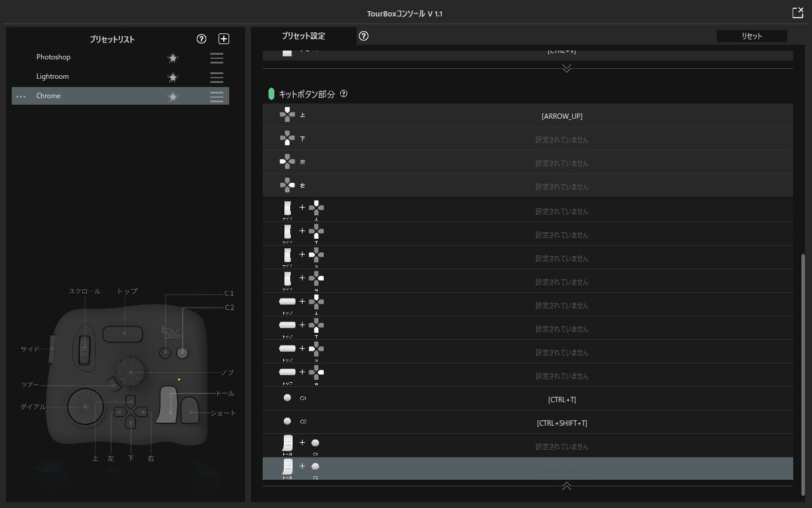Click the C1 button icon in C1 row

287,398
